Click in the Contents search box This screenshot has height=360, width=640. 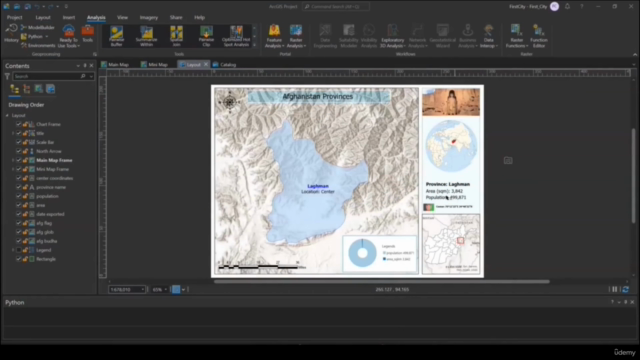click(47, 76)
